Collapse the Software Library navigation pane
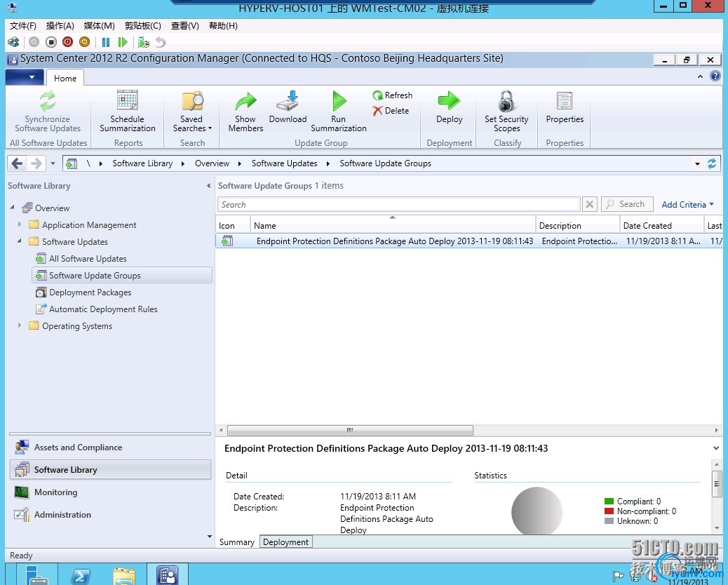The image size is (728, 585). click(x=208, y=186)
